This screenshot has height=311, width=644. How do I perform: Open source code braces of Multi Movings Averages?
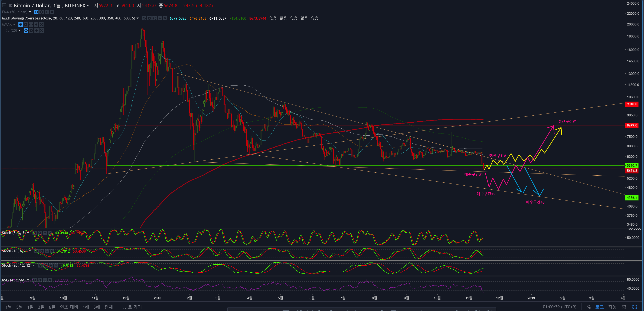click(155, 18)
